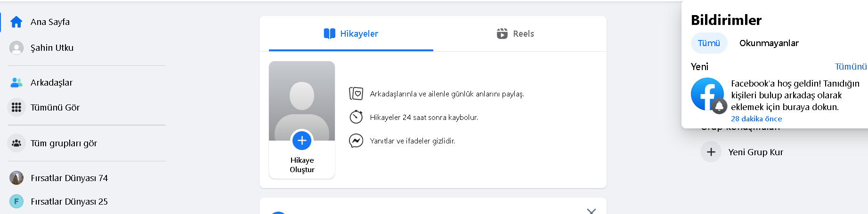The height and width of the screenshot is (214, 868).
Task: Click the Yeni Grup Kur plus icon
Action: (x=711, y=152)
